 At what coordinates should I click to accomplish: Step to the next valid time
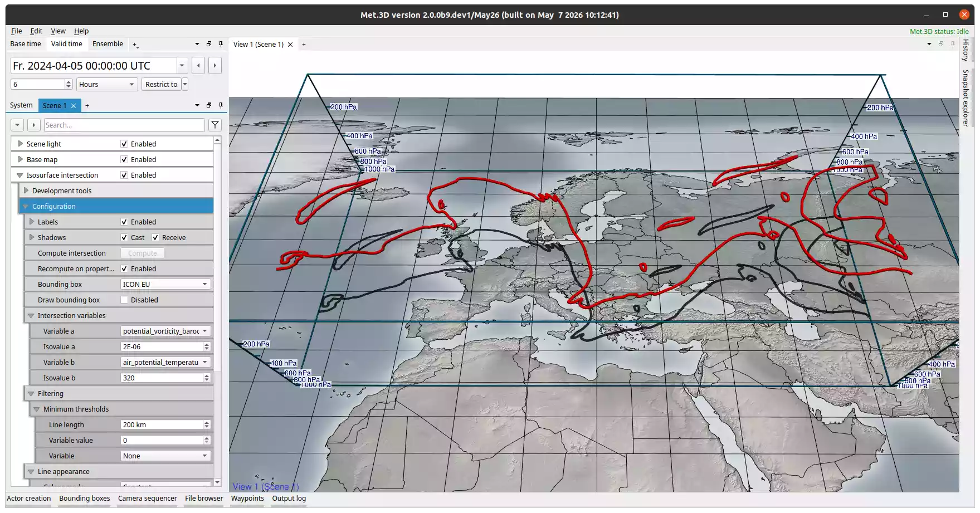215,66
